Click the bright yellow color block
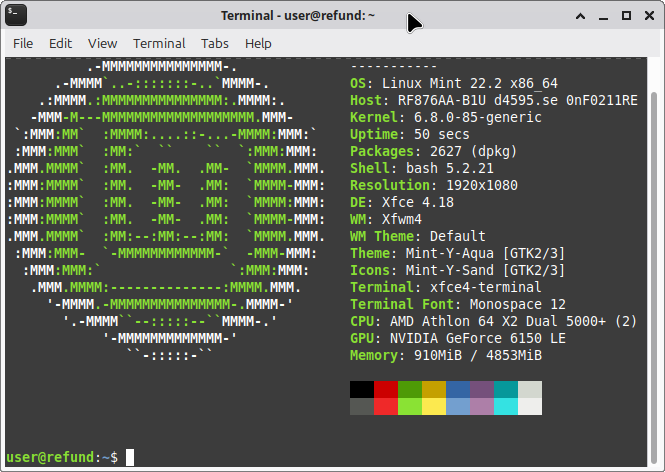This screenshot has height=472, width=665. click(434, 406)
